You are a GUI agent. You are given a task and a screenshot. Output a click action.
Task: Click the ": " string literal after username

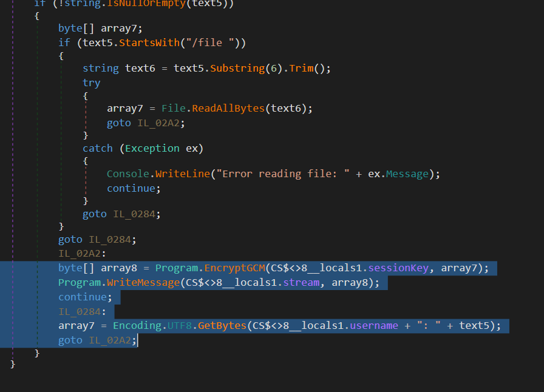point(429,325)
